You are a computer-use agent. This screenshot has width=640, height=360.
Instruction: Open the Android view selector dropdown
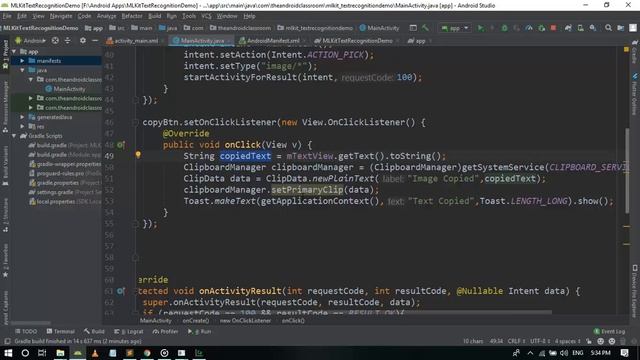click(31, 41)
